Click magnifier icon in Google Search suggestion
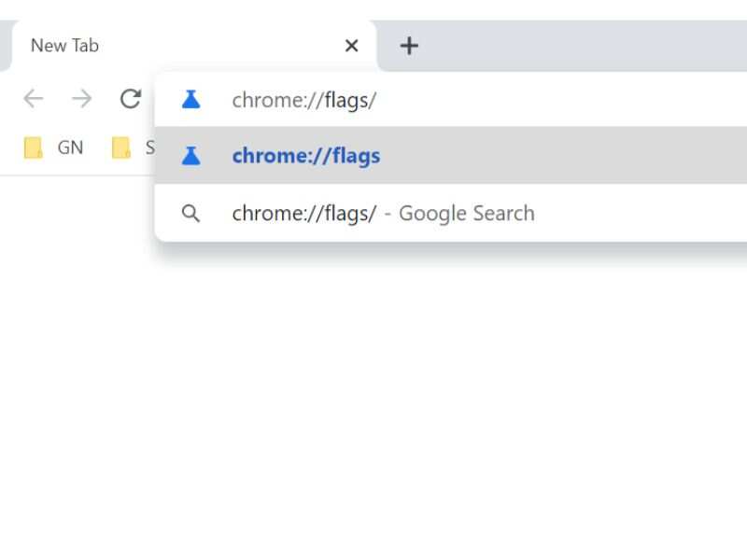Screen dimensions: 747x560 pos(190,214)
